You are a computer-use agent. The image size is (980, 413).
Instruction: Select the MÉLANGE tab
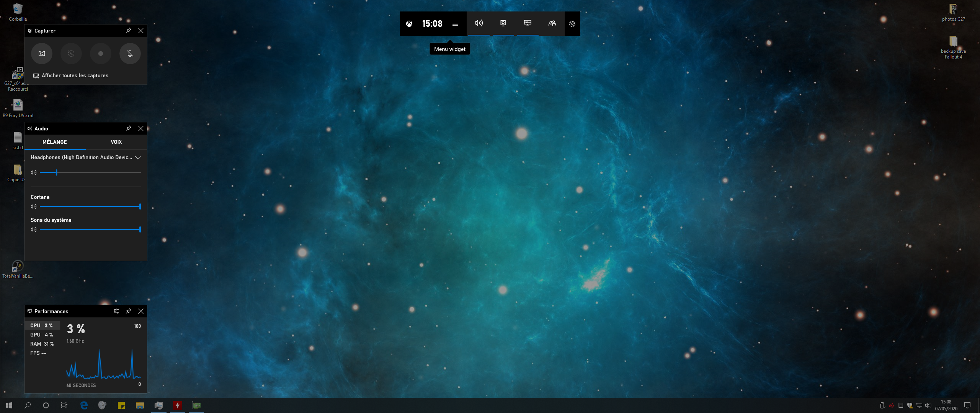point(55,142)
